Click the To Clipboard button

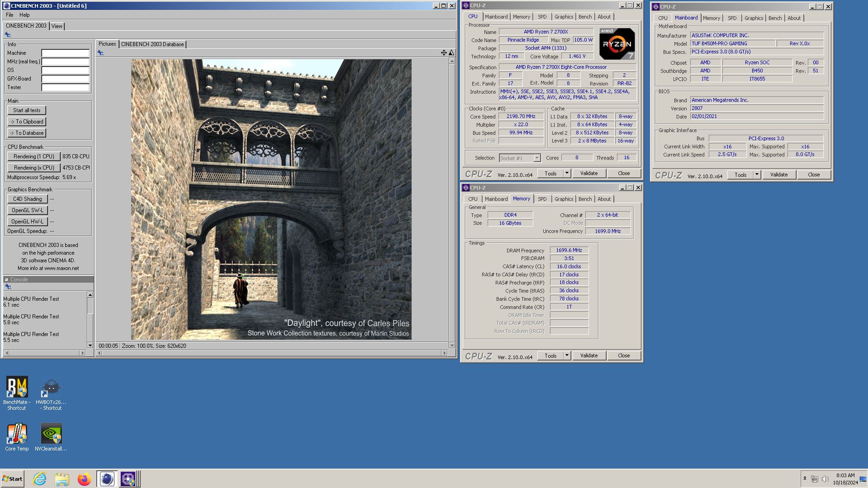click(27, 122)
